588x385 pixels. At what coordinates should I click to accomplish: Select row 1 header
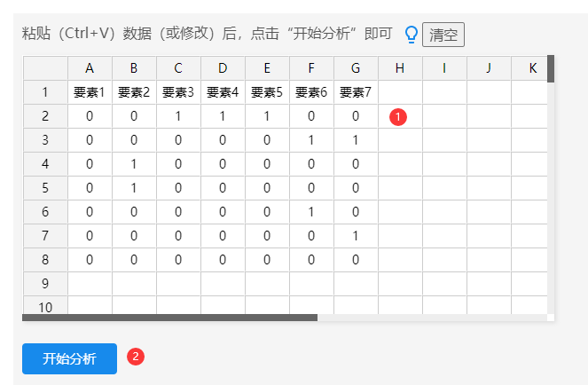pos(45,92)
